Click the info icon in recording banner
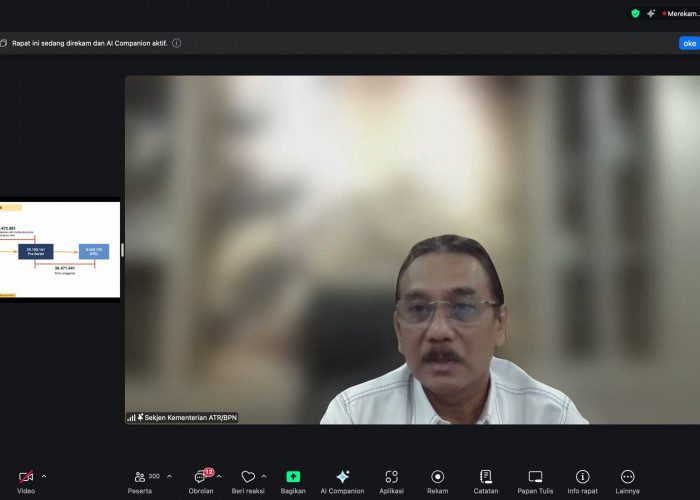The width and height of the screenshot is (700, 500). tap(177, 43)
